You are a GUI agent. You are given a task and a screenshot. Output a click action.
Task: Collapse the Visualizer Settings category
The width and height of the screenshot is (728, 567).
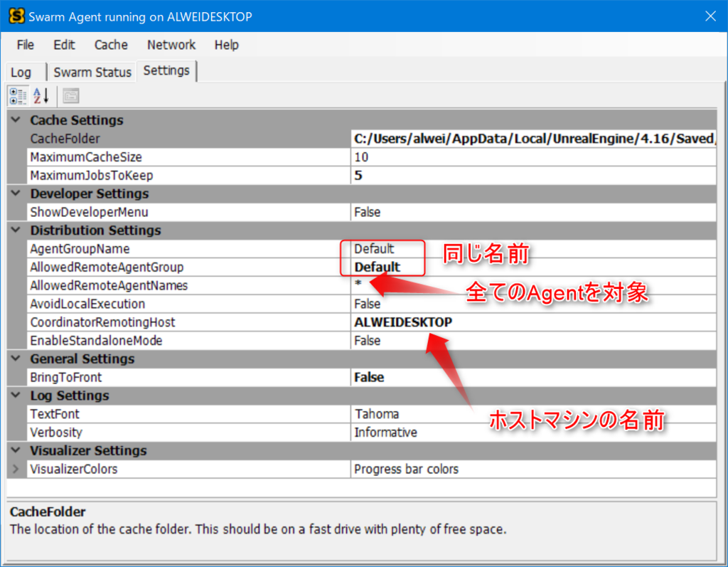[16, 450]
